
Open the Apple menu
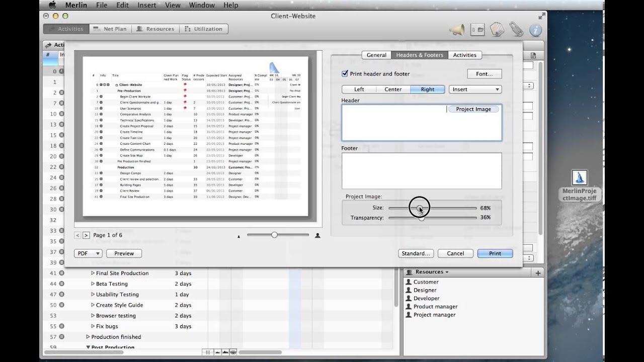tap(52, 5)
